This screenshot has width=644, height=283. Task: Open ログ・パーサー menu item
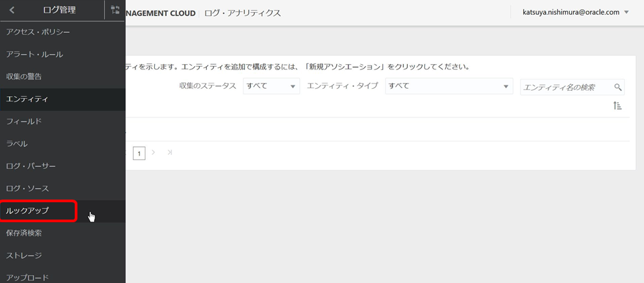[x=63, y=166]
